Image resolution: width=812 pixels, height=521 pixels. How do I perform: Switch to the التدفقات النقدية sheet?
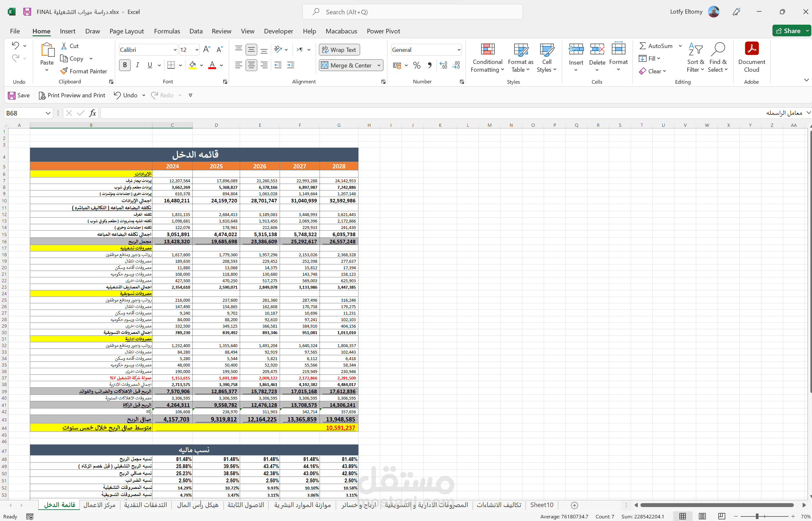click(145, 505)
